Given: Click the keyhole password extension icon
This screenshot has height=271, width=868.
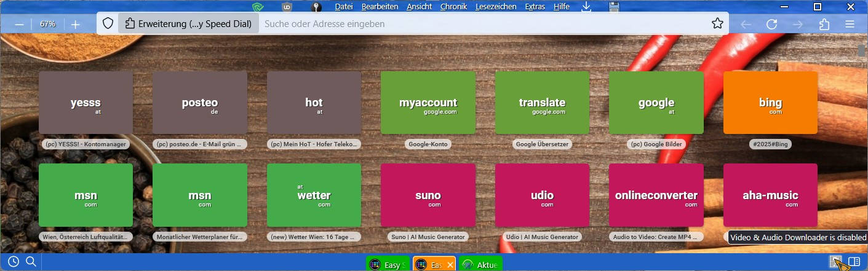Looking at the screenshot, I should coord(316,7).
